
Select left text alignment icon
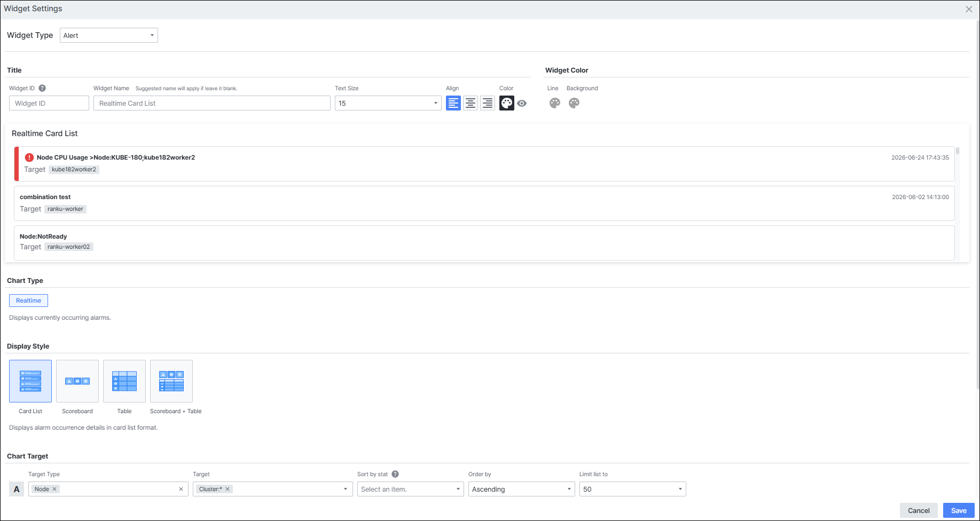click(x=453, y=103)
